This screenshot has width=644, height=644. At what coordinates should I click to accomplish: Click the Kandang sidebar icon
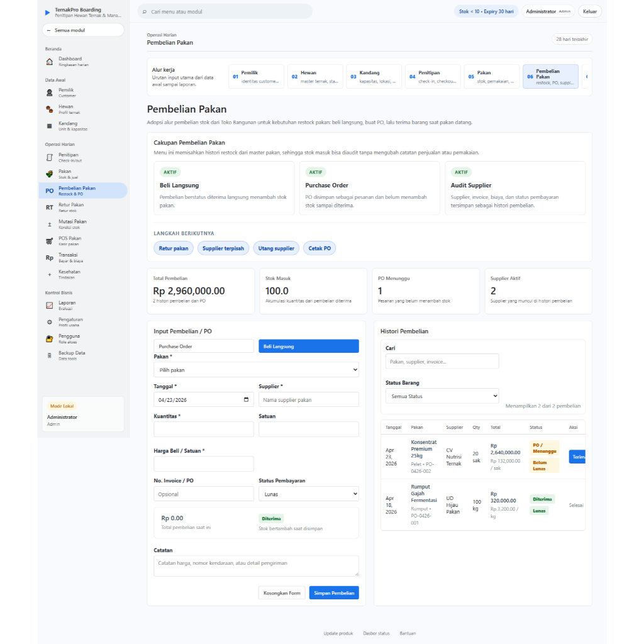pos(49,126)
